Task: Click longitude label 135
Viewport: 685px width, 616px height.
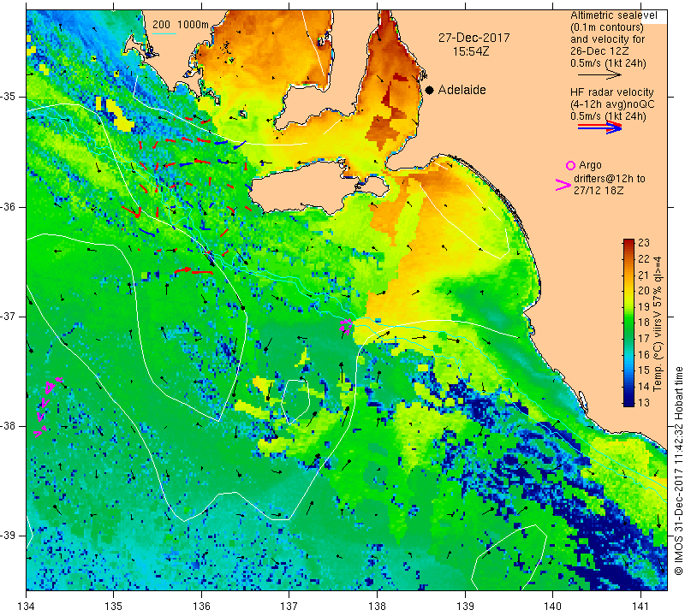Action: (x=114, y=607)
